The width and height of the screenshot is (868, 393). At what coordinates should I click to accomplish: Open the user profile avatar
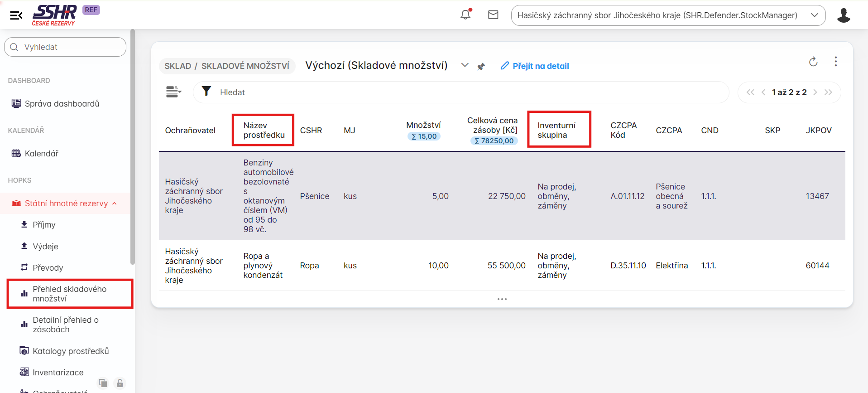[843, 15]
